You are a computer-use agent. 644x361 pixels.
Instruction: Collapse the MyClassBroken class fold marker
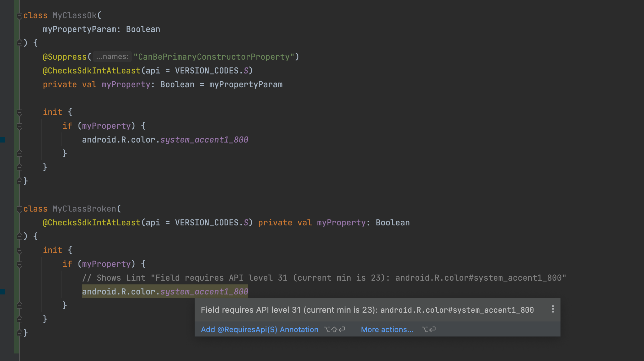coord(19,209)
